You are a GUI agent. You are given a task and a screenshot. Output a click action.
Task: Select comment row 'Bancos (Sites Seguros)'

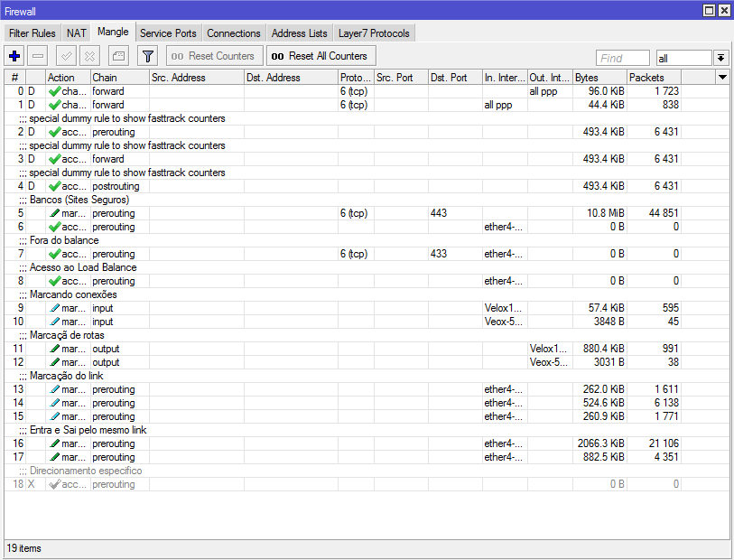(x=367, y=200)
